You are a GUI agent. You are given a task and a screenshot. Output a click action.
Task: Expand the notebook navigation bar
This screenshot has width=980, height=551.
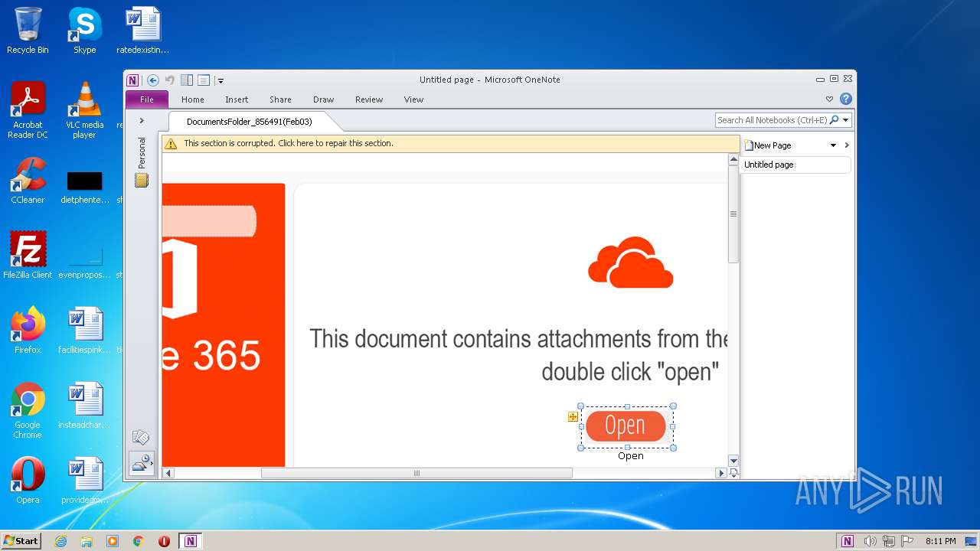(x=142, y=121)
